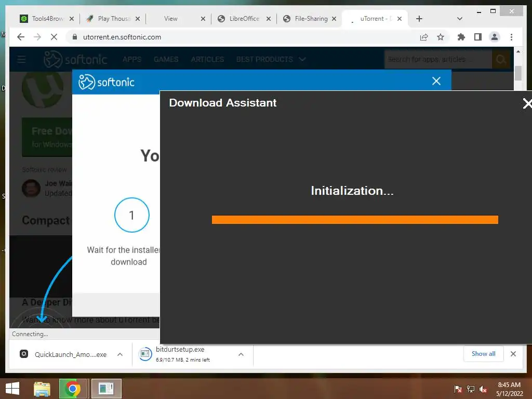The image size is (532, 399).
Task: Click the scrollbar up arrow
Action: click(x=518, y=51)
